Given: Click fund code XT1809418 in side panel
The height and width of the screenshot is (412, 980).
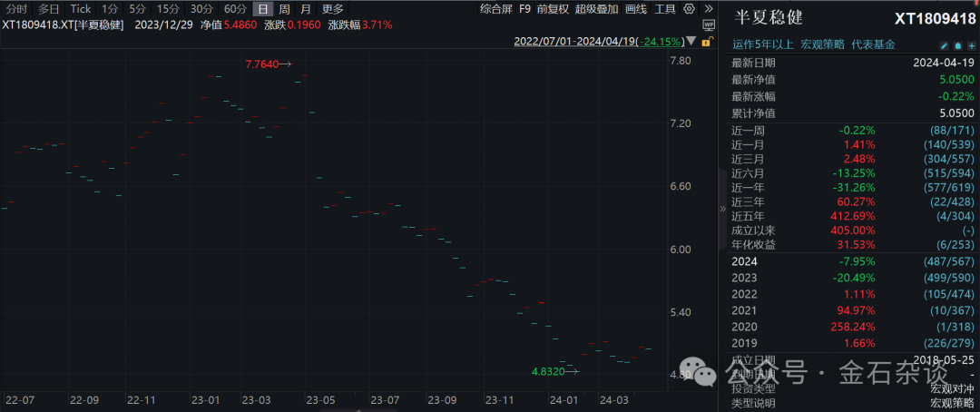Looking at the screenshot, I should coord(935,18).
